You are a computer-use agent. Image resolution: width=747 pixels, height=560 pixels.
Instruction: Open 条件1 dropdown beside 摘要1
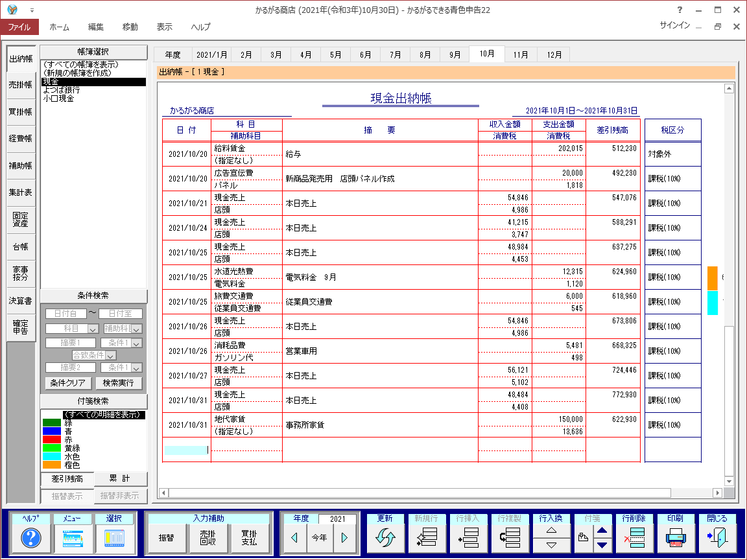tap(137, 344)
